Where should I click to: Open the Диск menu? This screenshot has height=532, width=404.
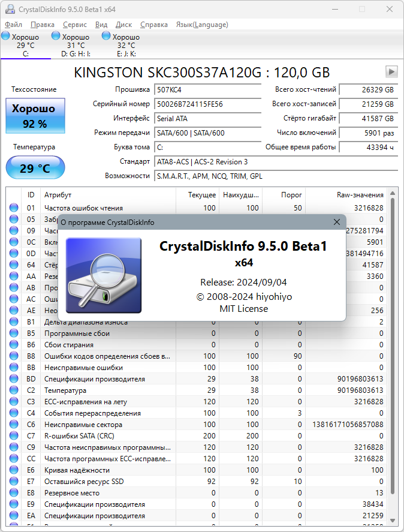click(x=124, y=25)
